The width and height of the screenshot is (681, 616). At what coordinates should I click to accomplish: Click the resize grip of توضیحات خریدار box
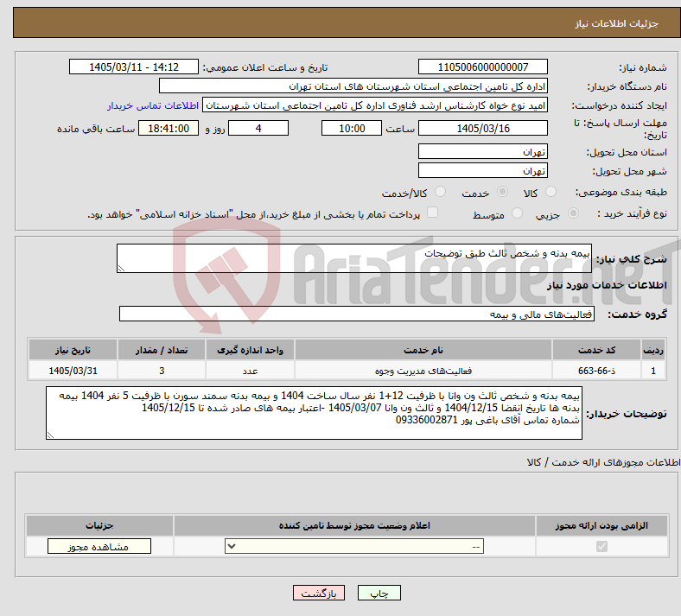[x=50, y=435]
